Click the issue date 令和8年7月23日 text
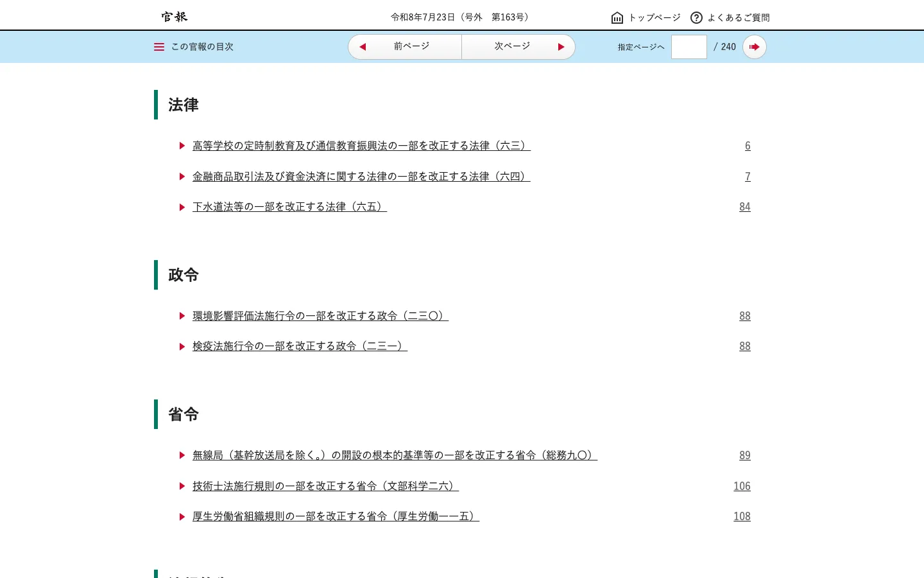This screenshot has width=924, height=578. click(423, 17)
